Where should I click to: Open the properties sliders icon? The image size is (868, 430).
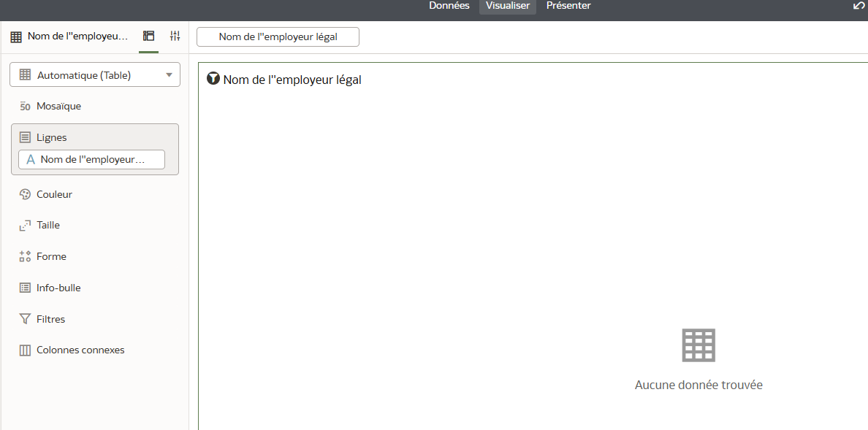pos(175,36)
